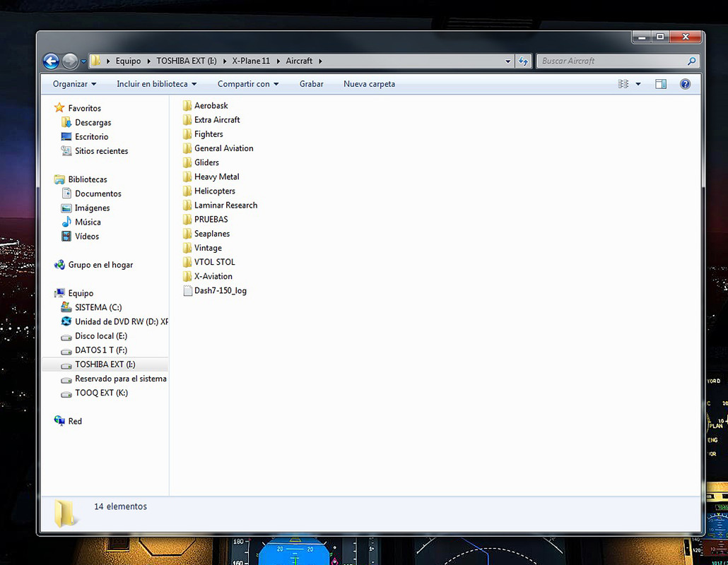The width and height of the screenshot is (728, 565).
Task: Expand arrow after Equipo in breadcrumb
Action: (x=149, y=61)
